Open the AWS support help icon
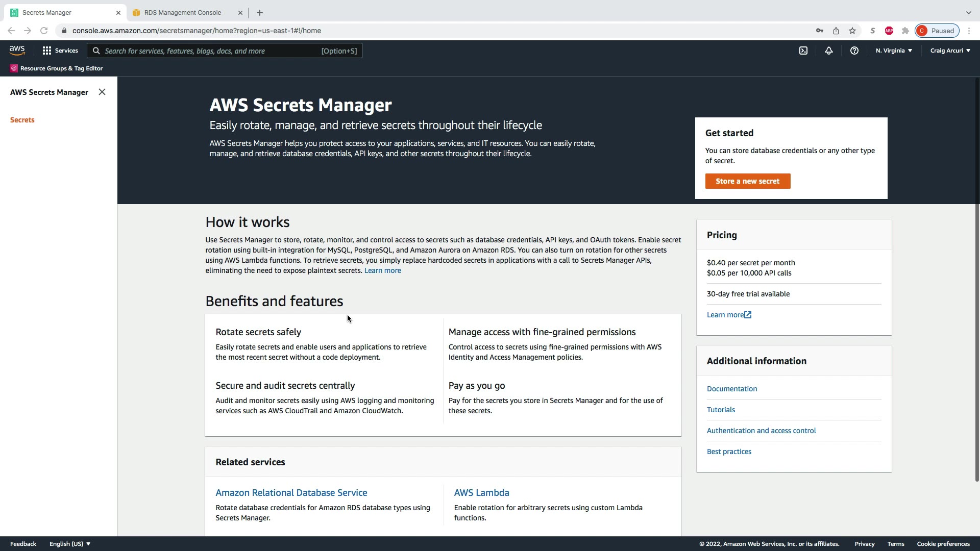The height and width of the screenshot is (551, 980). pyautogui.click(x=854, y=51)
